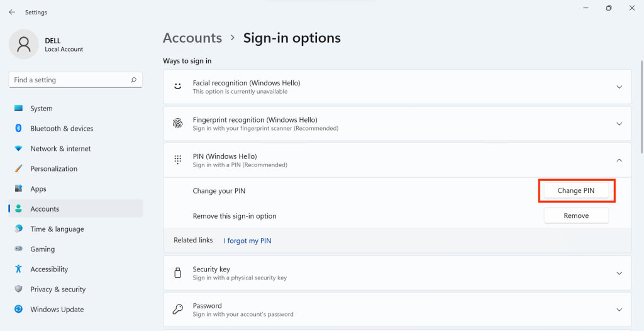Viewport: 644px width, 331px height.
Task: Open Accessibility settings
Action: (75, 269)
